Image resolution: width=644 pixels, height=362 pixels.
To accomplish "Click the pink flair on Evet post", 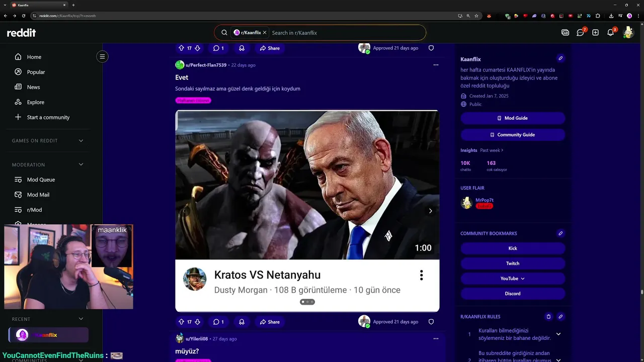I will point(193,101).
